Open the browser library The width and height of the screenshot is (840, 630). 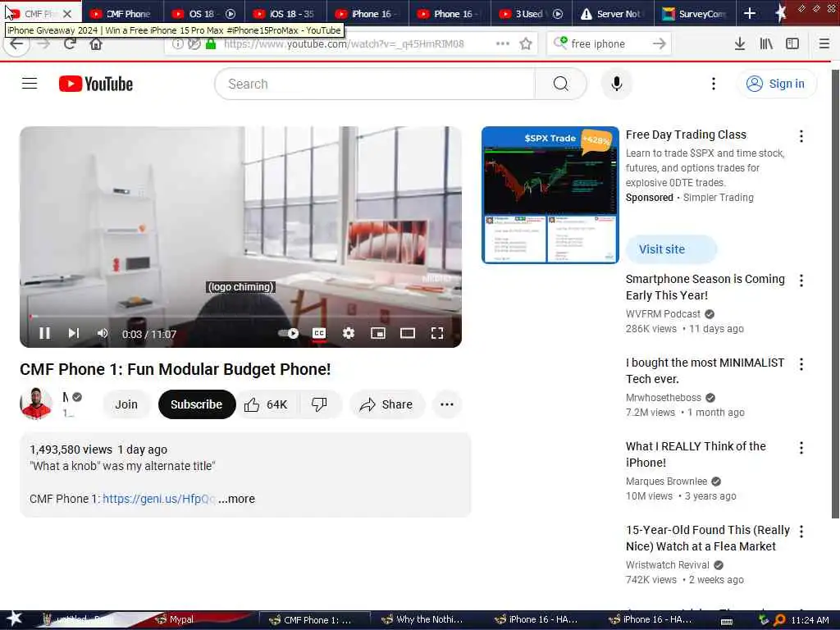(x=766, y=44)
